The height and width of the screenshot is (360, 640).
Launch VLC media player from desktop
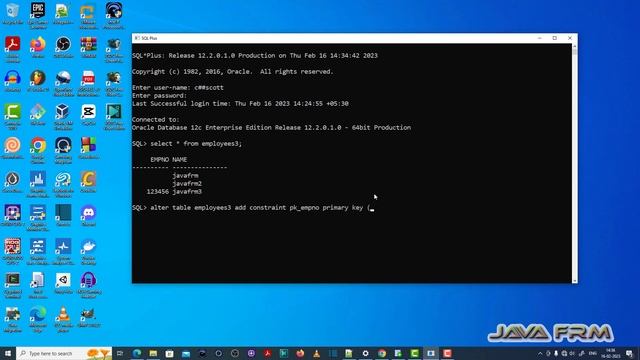[x=63, y=319]
